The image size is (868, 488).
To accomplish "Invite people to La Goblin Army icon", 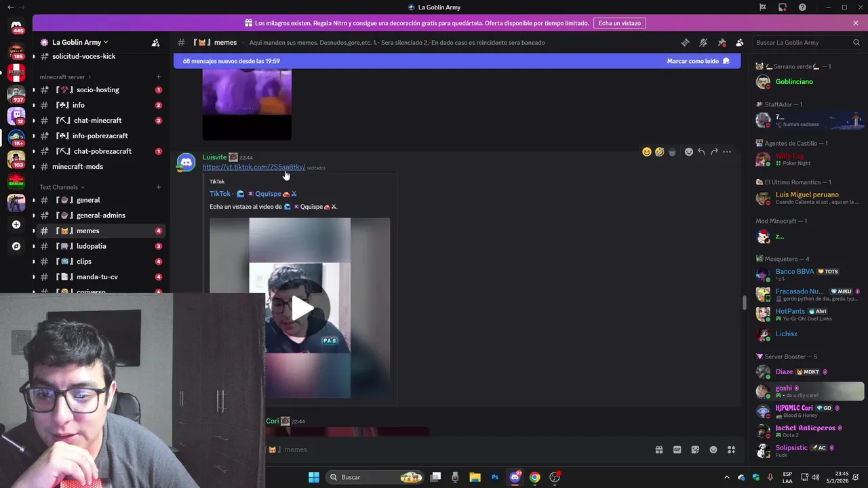I will [155, 42].
